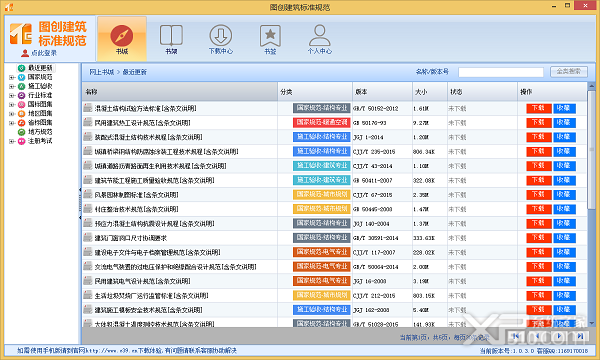Select 地方规范 in the category tree
This screenshot has width=600, height=360.
coord(40,132)
